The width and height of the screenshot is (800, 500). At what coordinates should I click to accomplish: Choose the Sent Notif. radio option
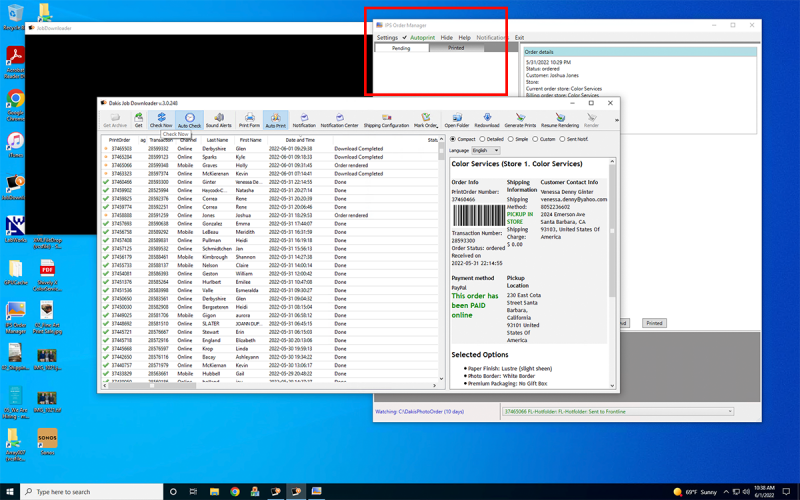tap(563, 140)
